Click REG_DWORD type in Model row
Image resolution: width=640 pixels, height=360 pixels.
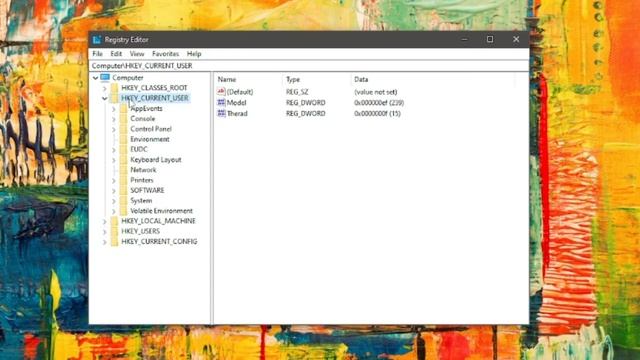tap(306, 103)
